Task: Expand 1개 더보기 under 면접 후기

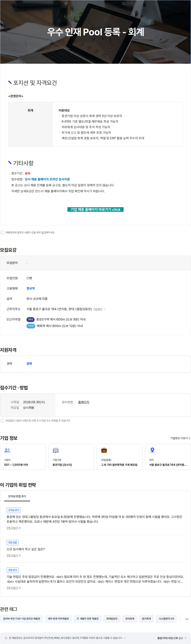Action: click(x=14, y=588)
